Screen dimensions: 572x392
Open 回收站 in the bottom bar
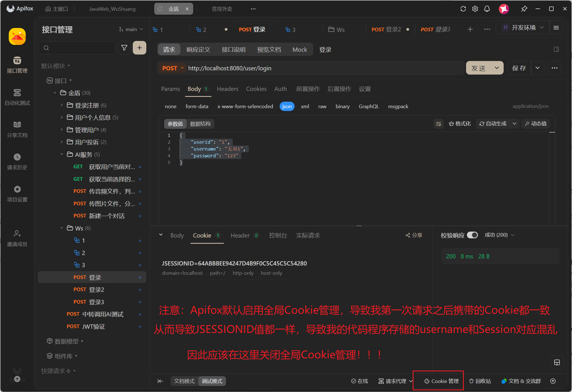coord(480,381)
